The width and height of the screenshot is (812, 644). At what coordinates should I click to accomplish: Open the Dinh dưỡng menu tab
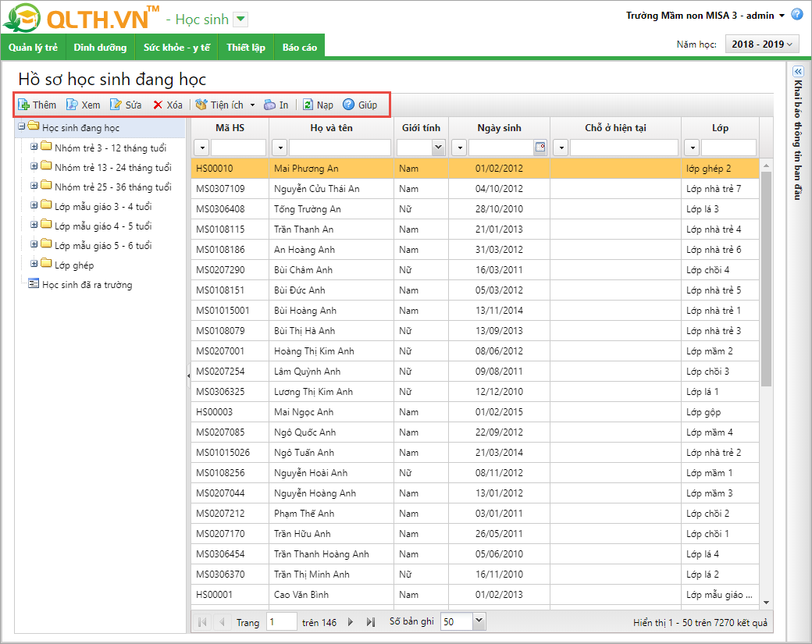click(x=100, y=48)
